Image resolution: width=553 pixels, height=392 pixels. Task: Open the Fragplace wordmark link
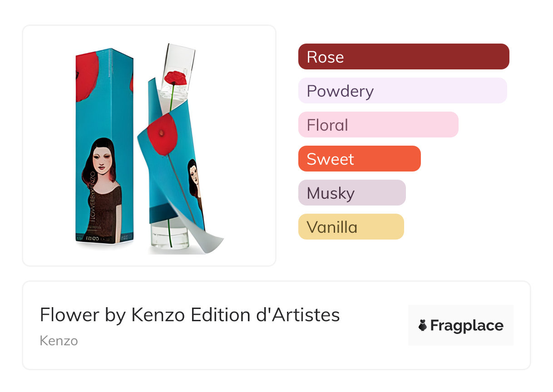[467, 325]
